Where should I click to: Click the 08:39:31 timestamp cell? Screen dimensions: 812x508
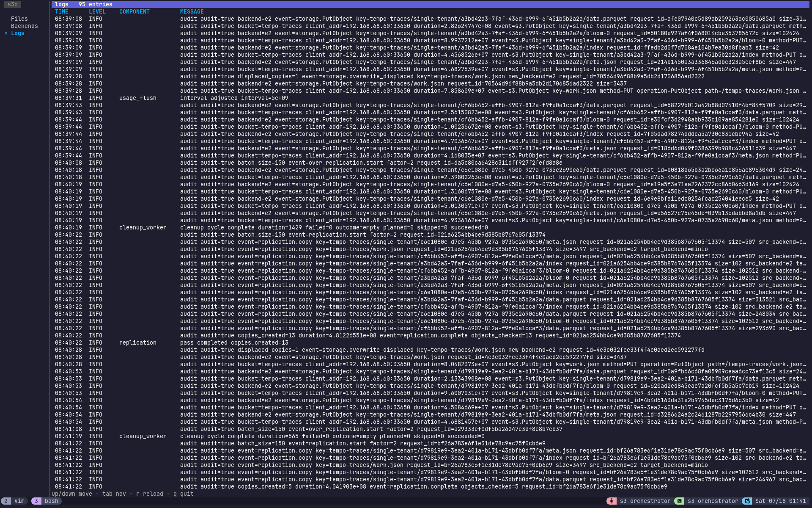(69, 98)
